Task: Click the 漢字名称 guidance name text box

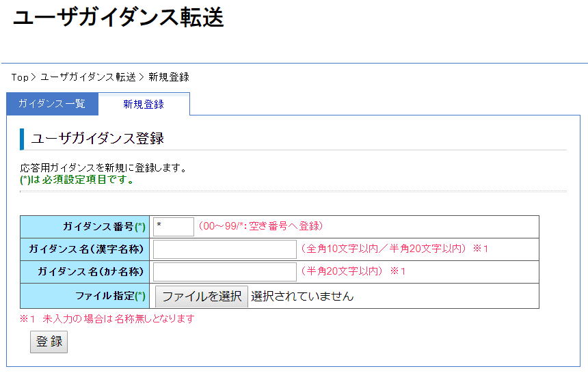Action: pyautogui.click(x=224, y=249)
